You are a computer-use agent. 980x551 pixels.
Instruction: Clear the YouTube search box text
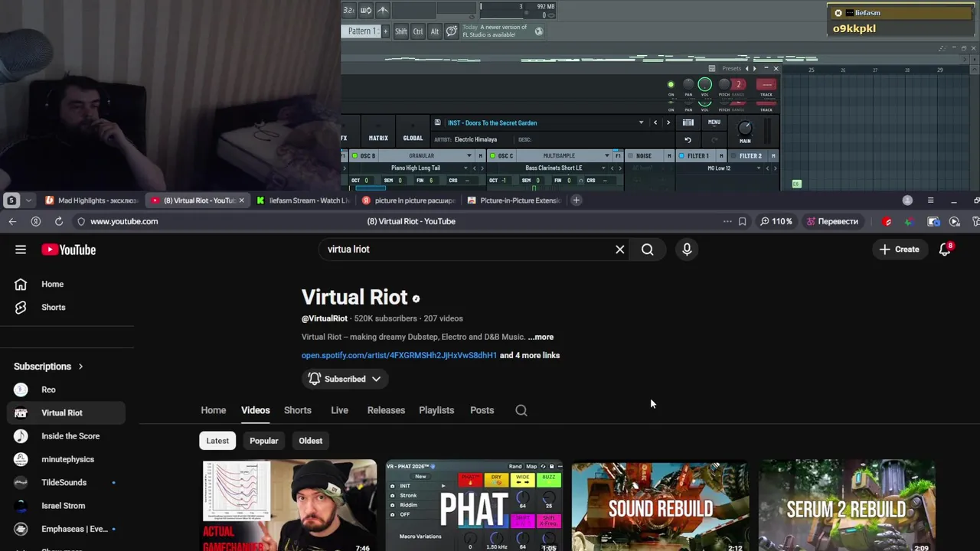[620, 249]
